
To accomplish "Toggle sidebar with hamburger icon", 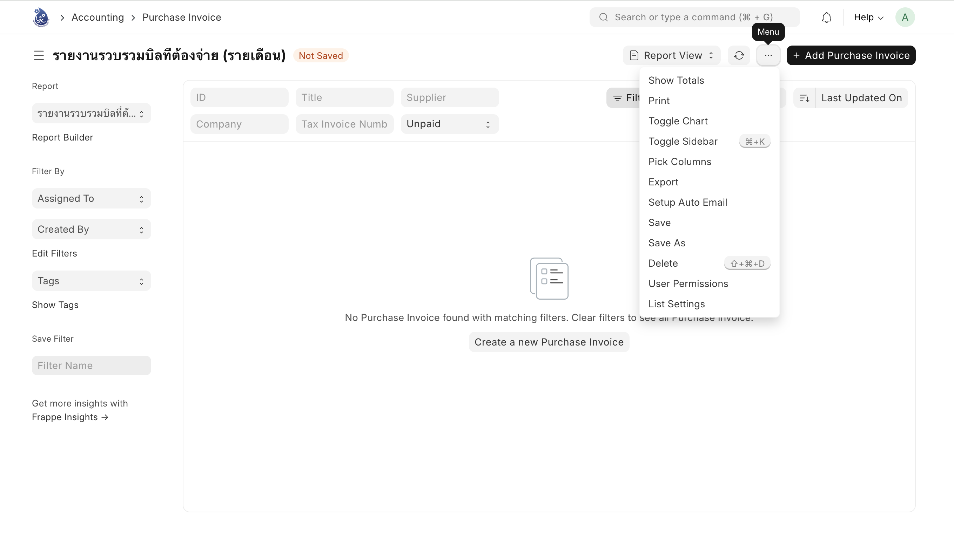I will click(x=39, y=56).
